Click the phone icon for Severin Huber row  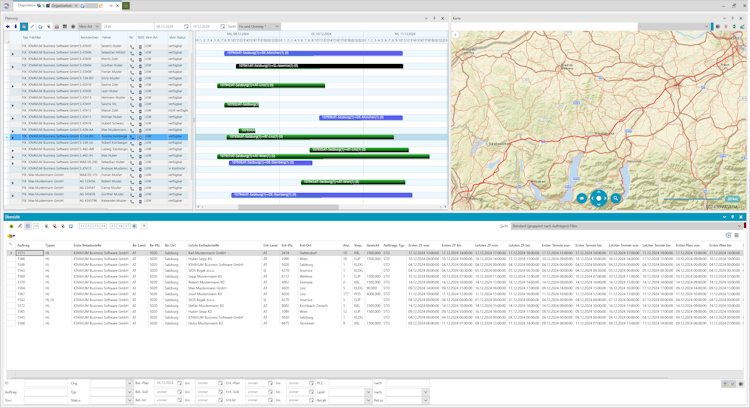[132, 46]
